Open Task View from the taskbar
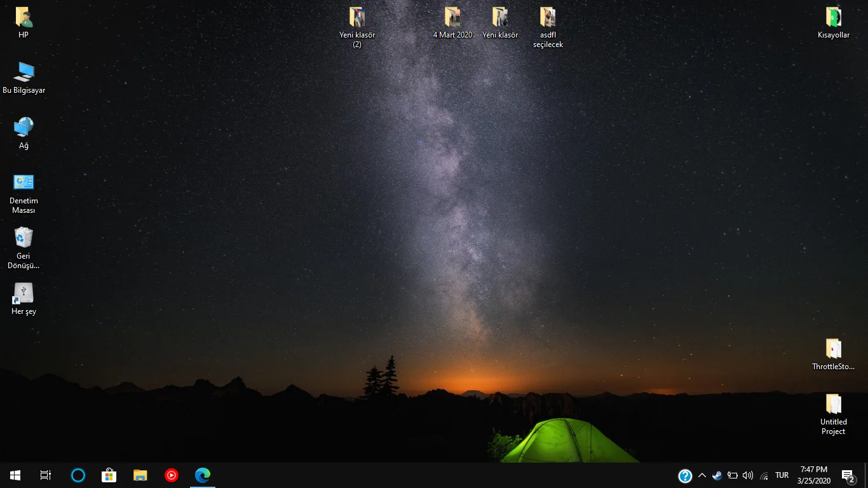The width and height of the screenshot is (868, 488). 46,475
